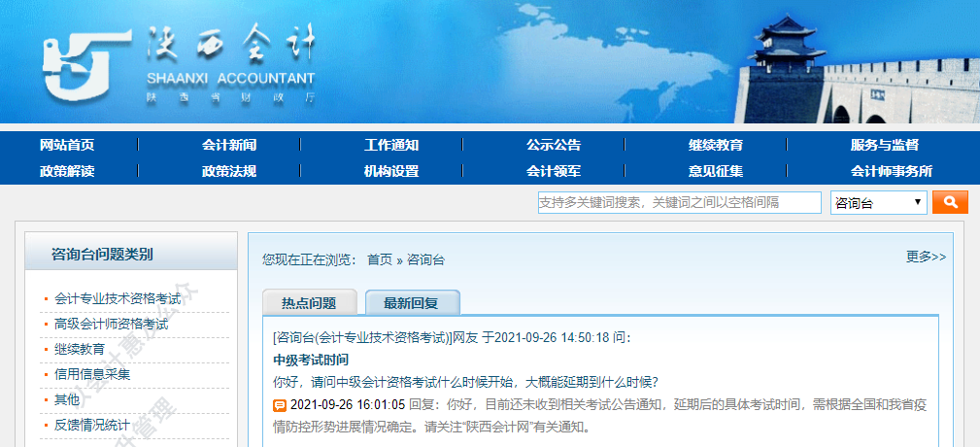The width and height of the screenshot is (980, 447).
Task: Open the 工作通知 navigation item
Action: [391, 145]
